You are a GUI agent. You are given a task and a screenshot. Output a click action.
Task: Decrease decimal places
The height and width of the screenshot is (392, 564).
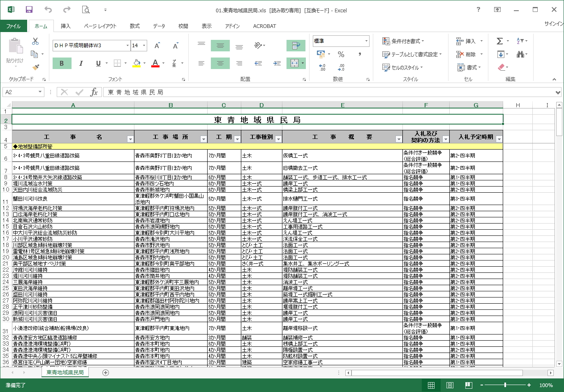[x=341, y=67]
